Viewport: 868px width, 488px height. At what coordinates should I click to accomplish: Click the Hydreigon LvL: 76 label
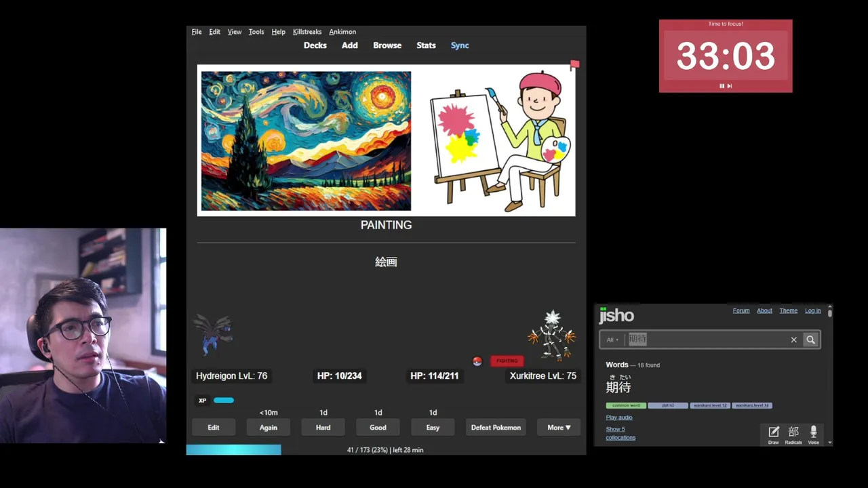pyautogui.click(x=232, y=375)
